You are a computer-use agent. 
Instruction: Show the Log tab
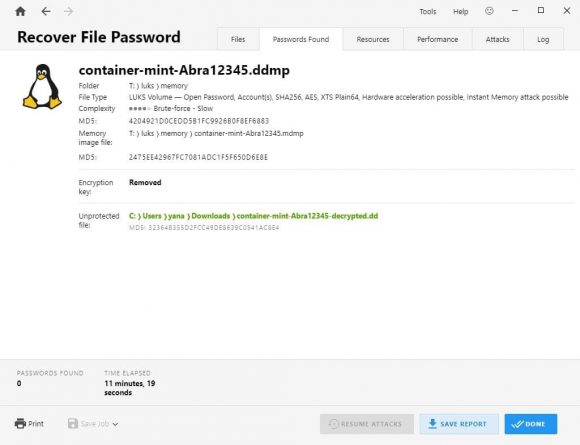[x=543, y=39]
